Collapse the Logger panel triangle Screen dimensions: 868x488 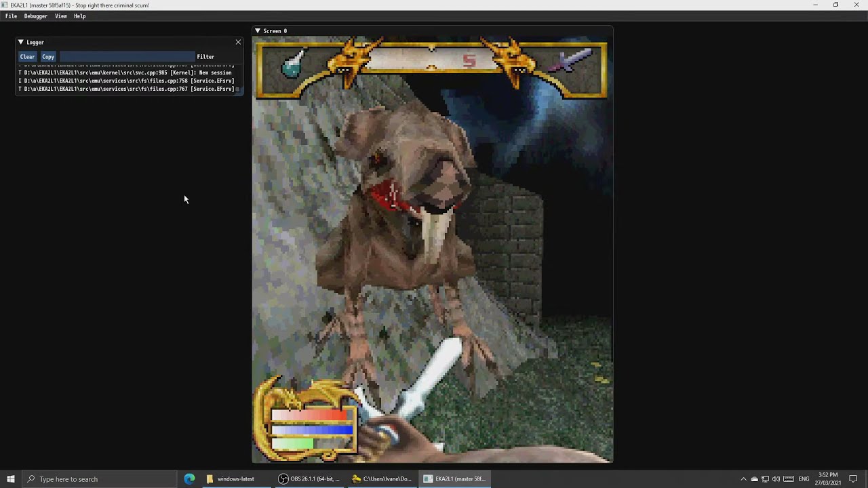tap(21, 42)
